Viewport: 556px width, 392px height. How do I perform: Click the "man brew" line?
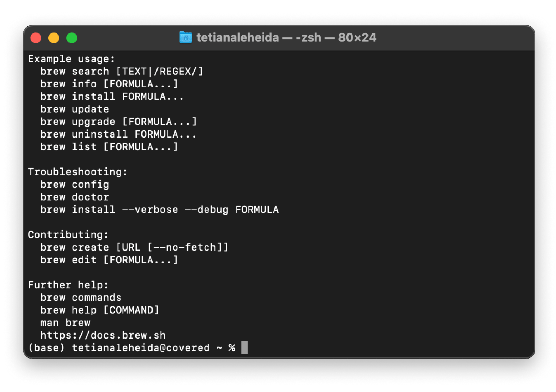tap(65, 323)
